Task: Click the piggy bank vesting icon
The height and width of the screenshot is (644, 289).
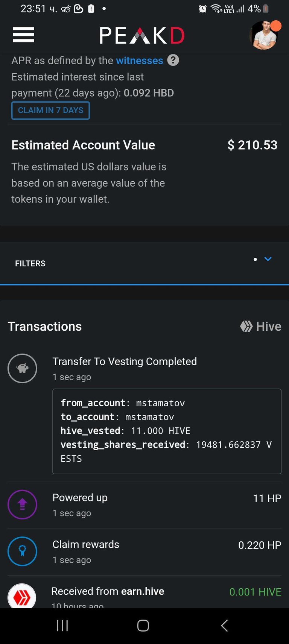Action: point(22,368)
